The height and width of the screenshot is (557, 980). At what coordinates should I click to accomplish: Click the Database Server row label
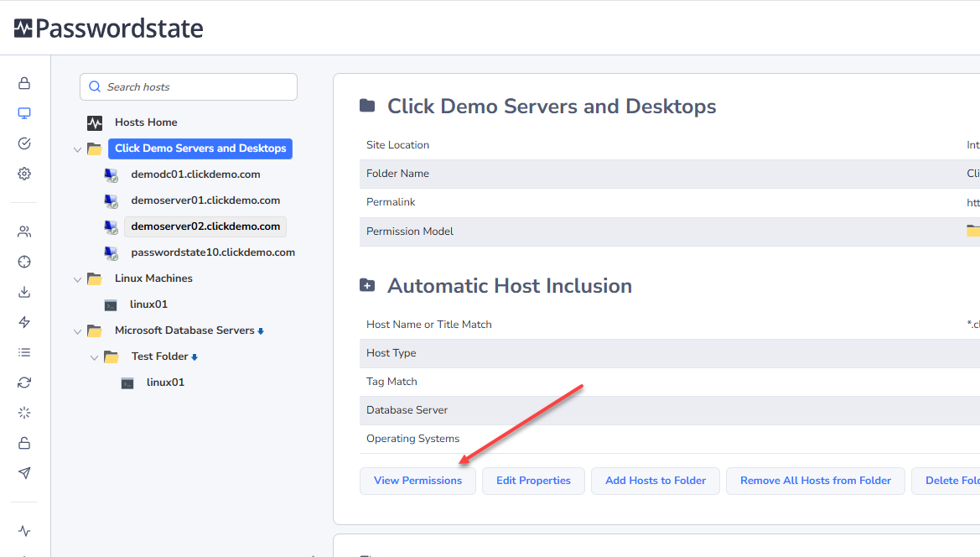click(x=407, y=410)
